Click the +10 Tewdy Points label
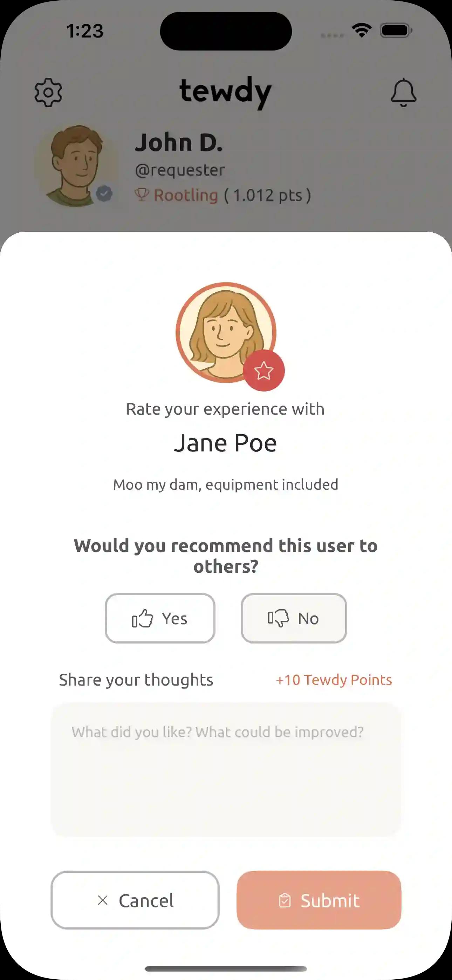Image resolution: width=452 pixels, height=980 pixels. point(333,680)
